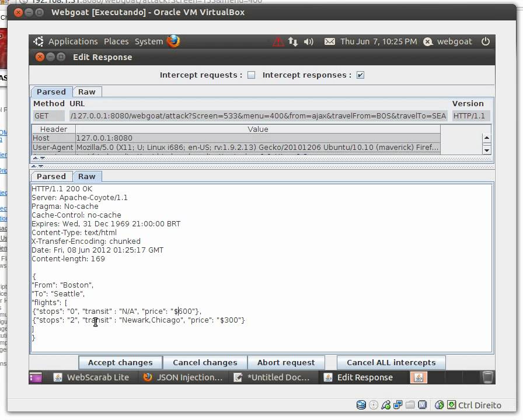The width and height of the screenshot is (523, 420).
Task: Open the clock showing Thu Jun 7
Action: tap(379, 41)
